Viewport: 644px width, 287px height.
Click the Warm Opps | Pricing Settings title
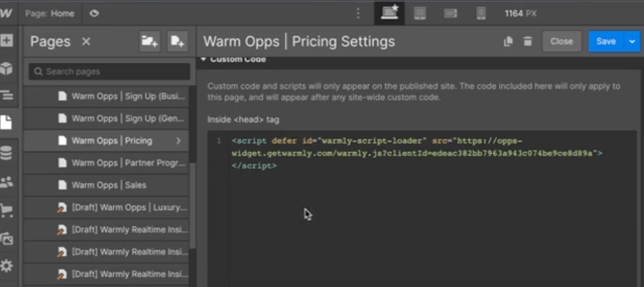pyautogui.click(x=299, y=42)
